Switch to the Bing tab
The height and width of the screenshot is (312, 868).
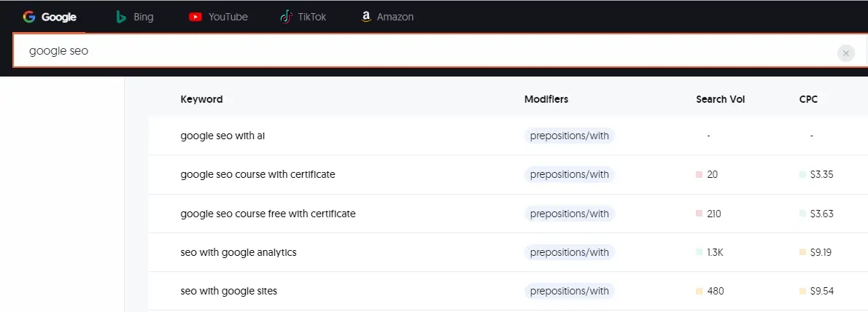coord(135,17)
